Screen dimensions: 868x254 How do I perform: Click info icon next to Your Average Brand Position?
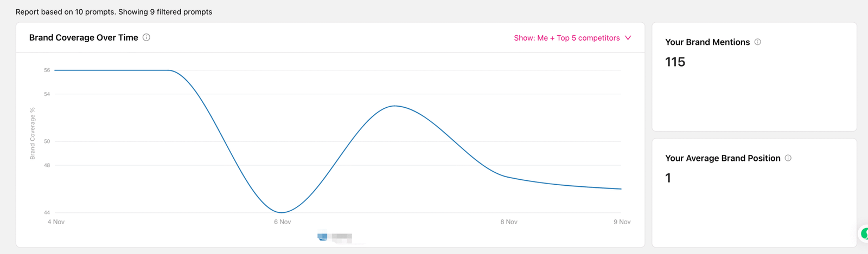tap(788, 158)
